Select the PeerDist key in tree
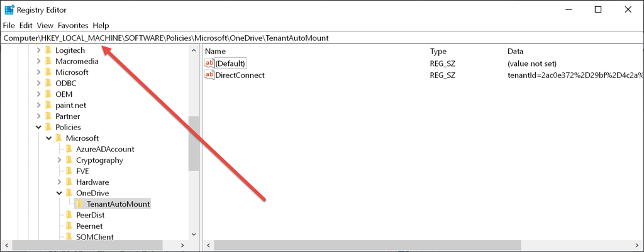 [90, 215]
